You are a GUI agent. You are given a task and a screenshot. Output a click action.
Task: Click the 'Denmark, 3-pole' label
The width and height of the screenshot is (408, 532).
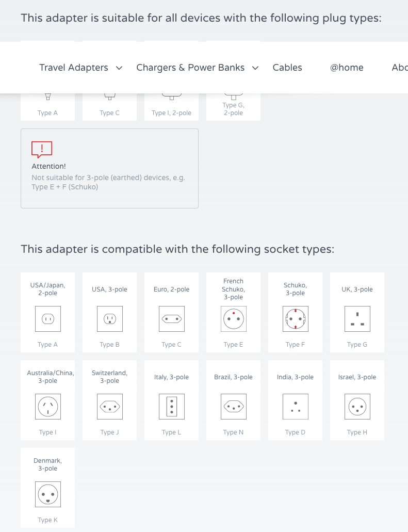coord(48,464)
